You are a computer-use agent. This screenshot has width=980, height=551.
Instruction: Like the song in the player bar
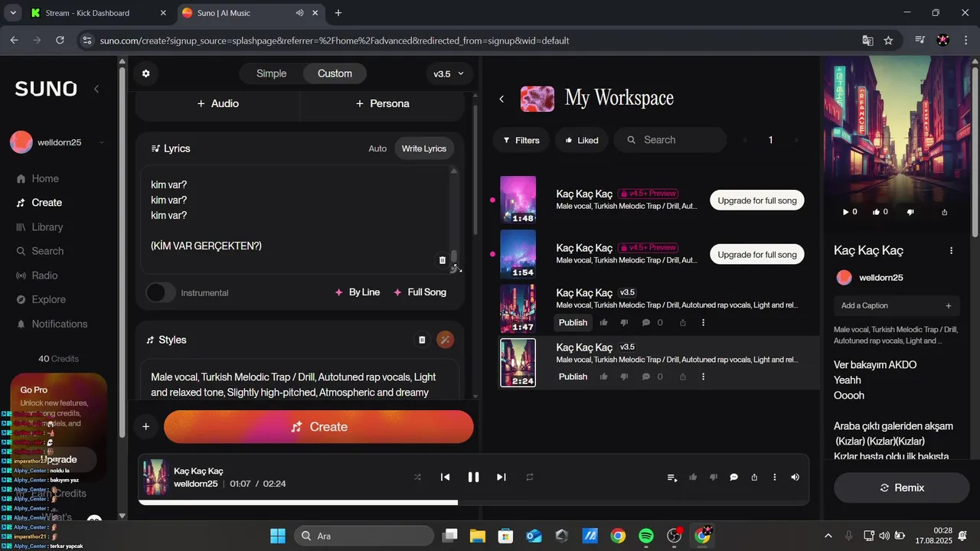(x=693, y=477)
